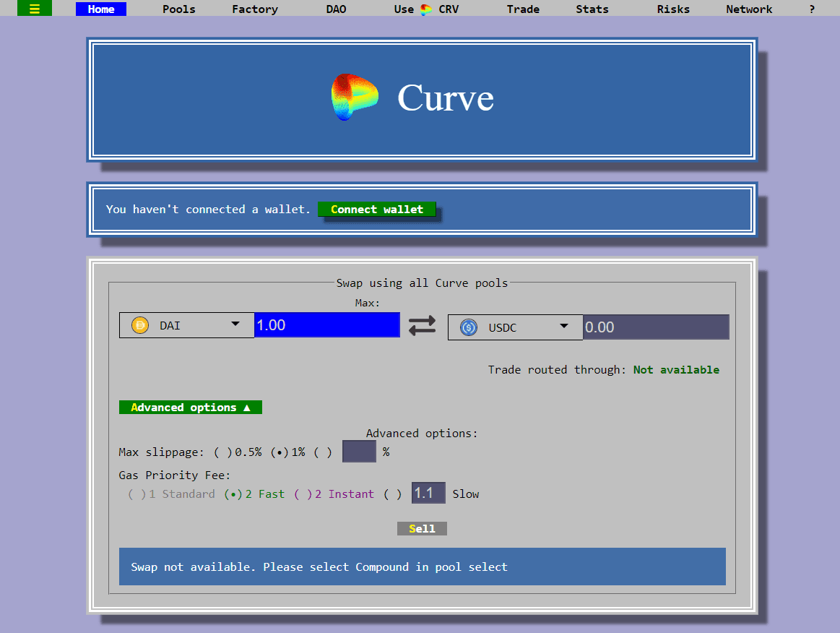The width and height of the screenshot is (840, 633).
Task: Navigate to the Pools page
Action: click(x=178, y=9)
